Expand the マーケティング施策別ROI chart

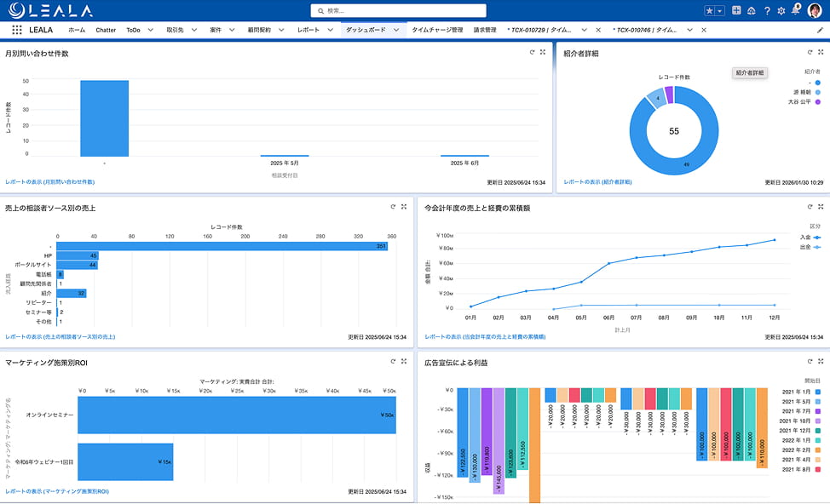point(404,361)
